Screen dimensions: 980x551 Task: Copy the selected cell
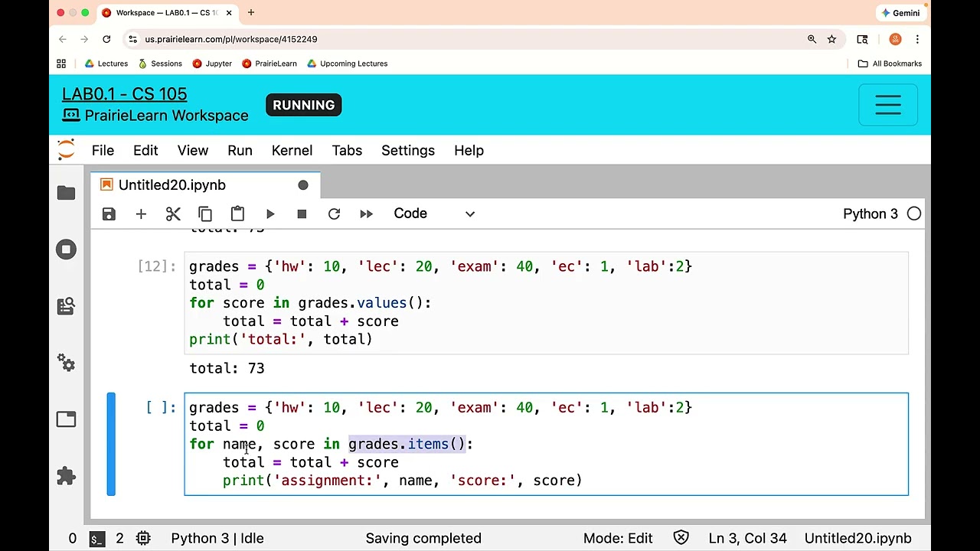coord(205,214)
